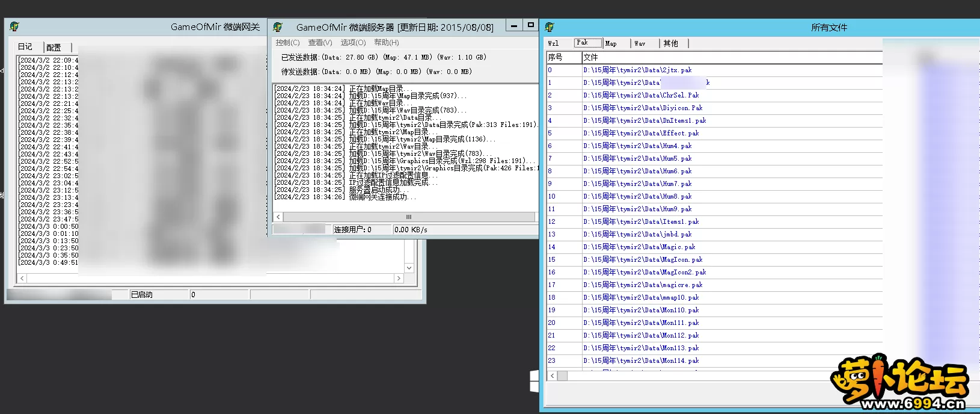Select file row mmap10.pak

[714, 297]
